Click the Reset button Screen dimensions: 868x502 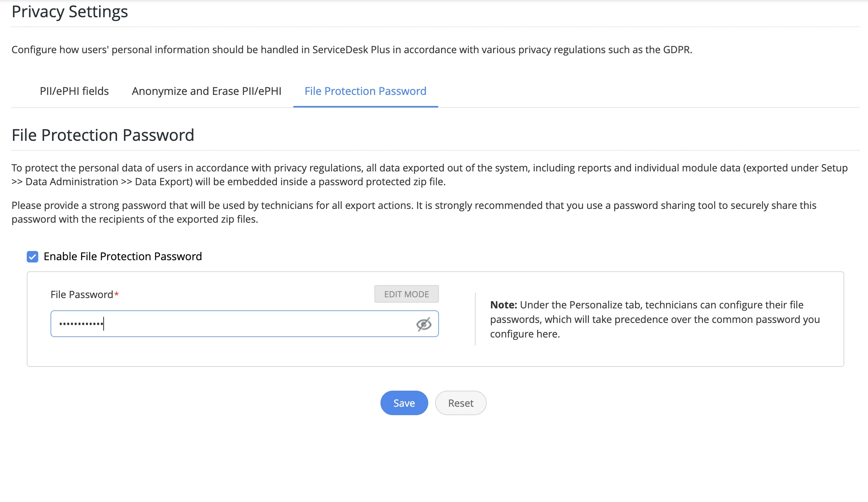(460, 403)
